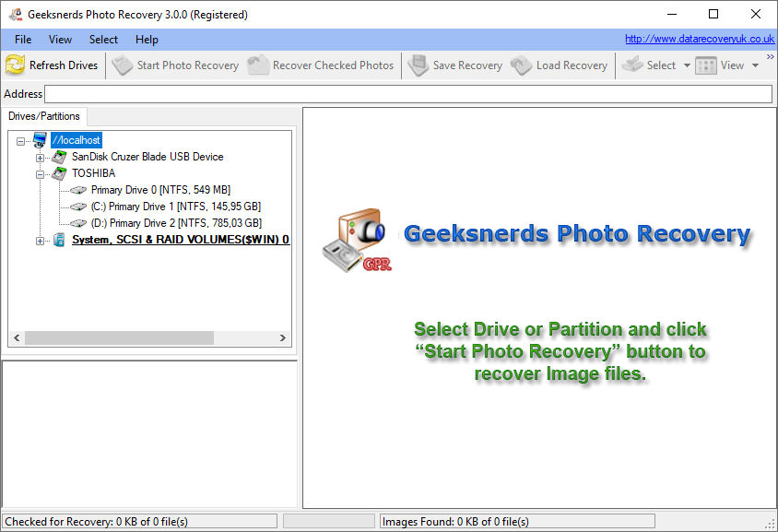Click the Primary Drive 0 partition icon
Screen dimensions: 778x532
(78, 190)
